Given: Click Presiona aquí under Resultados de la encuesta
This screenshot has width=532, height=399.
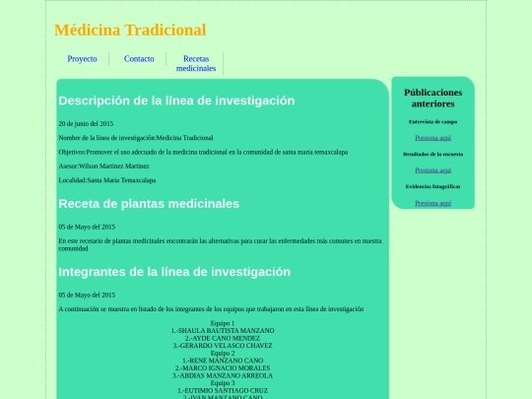Looking at the screenshot, I should tap(432, 170).
